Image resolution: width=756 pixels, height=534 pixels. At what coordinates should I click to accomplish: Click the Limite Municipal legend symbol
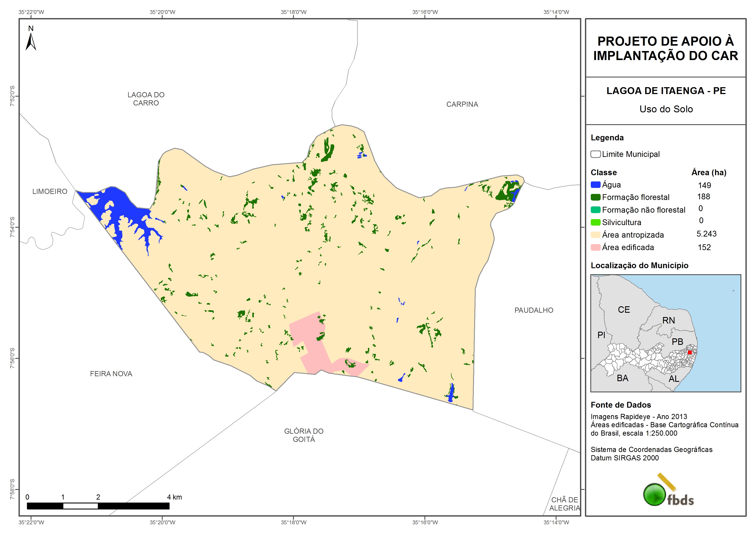point(595,154)
